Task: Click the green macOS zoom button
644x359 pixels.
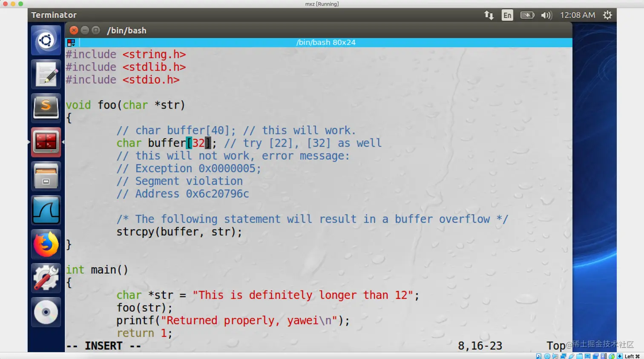Action: pos(20,4)
